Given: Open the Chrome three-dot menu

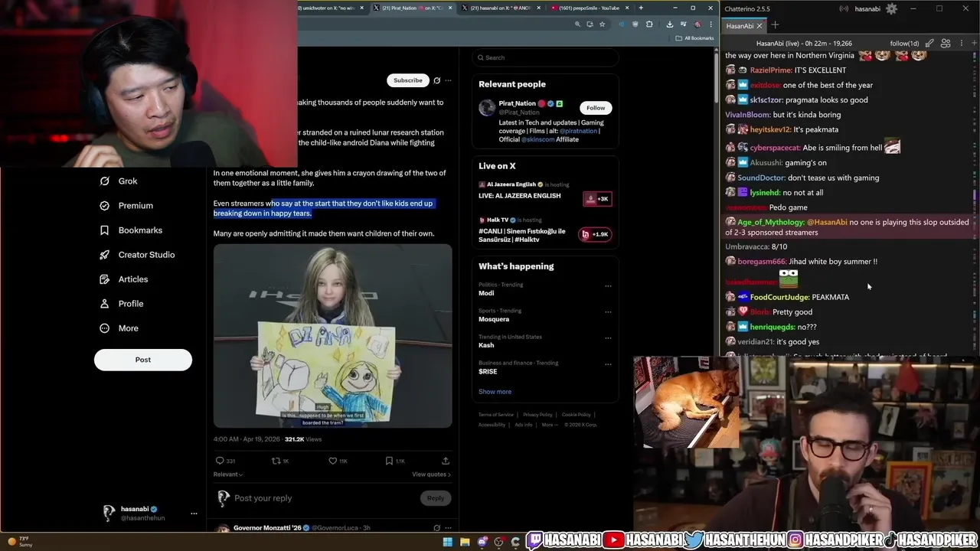Looking at the screenshot, I should click(x=710, y=24).
